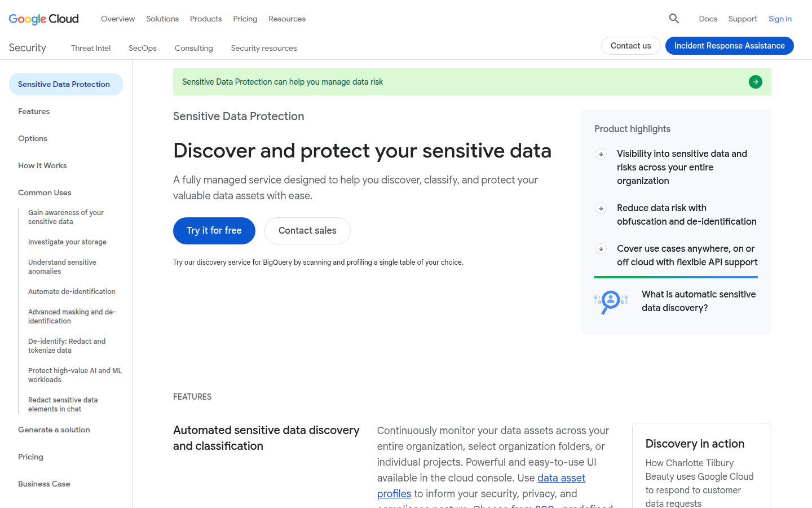
Task: Expand 'Reduce data risk' highlight arrow
Action: tap(601, 208)
